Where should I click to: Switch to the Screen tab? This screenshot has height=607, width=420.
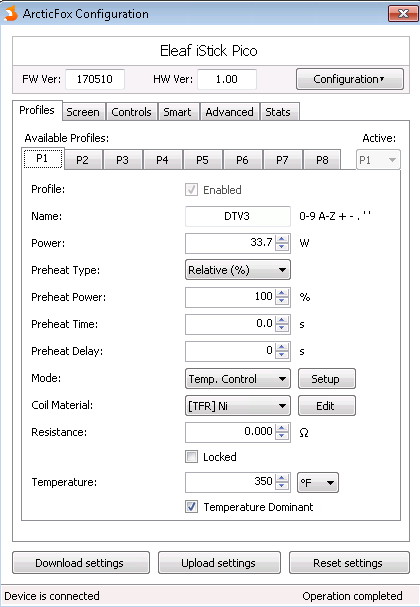click(83, 112)
